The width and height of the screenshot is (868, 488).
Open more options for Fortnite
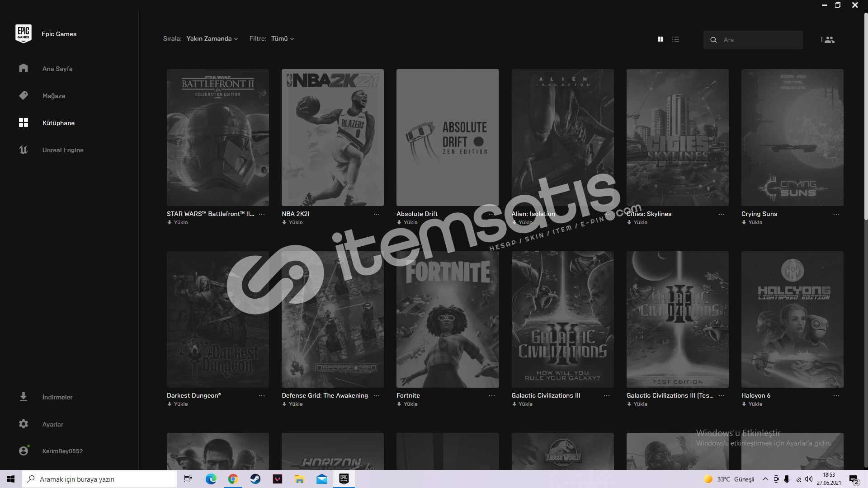tap(492, 396)
